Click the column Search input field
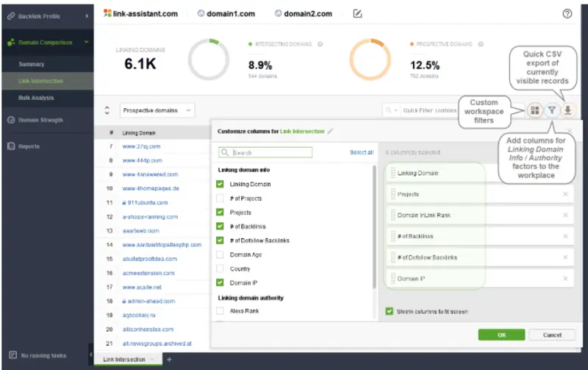 click(x=265, y=152)
